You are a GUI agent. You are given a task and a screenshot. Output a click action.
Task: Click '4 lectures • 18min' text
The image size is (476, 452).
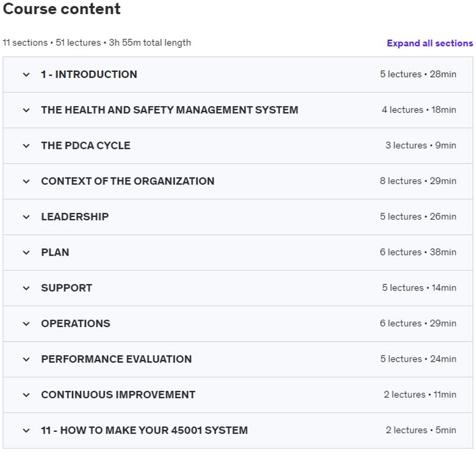pyautogui.click(x=419, y=110)
